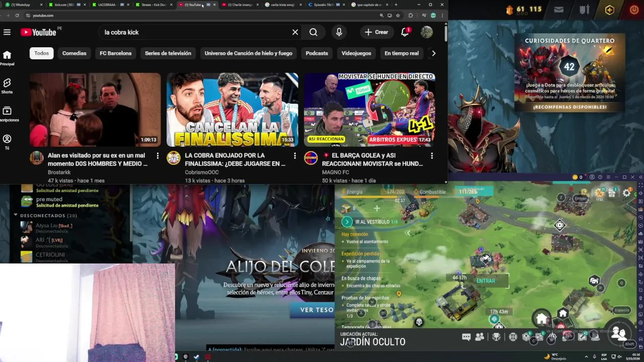This screenshot has height=362, width=644.
Task: Open the game chat bubble icon
Action: (x=466, y=337)
